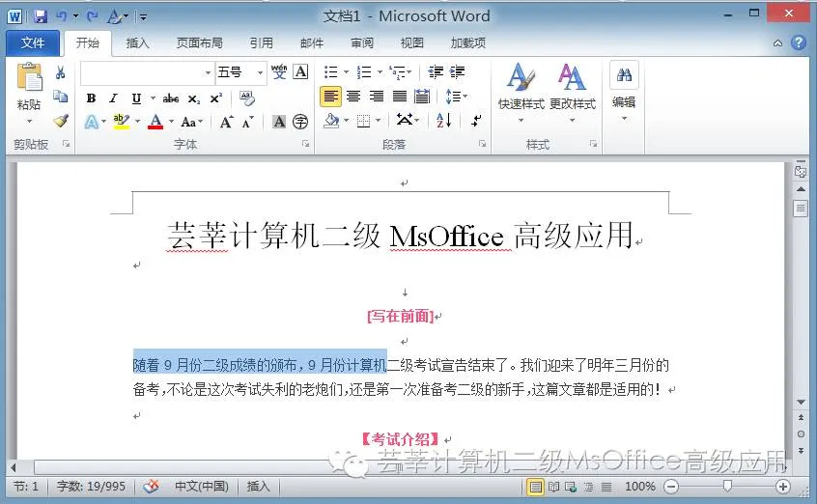The image size is (817, 504).
Task: Click the Change Styles (更改样式) icon
Action: (x=572, y=78)
